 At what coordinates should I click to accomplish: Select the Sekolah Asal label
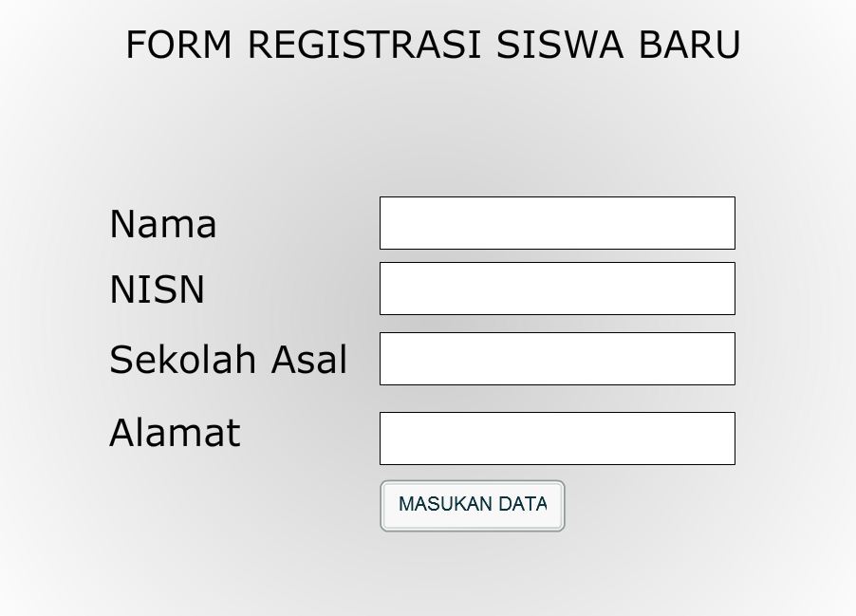pos(228,360)
